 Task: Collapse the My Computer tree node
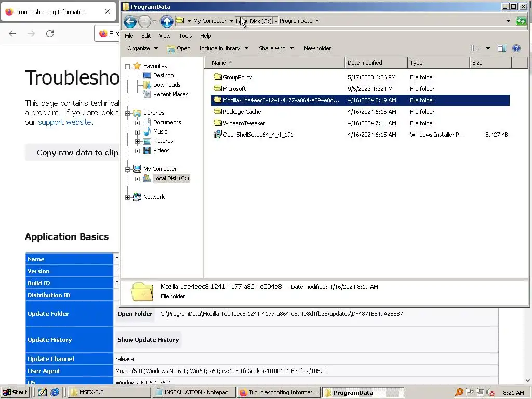(128, 169)
